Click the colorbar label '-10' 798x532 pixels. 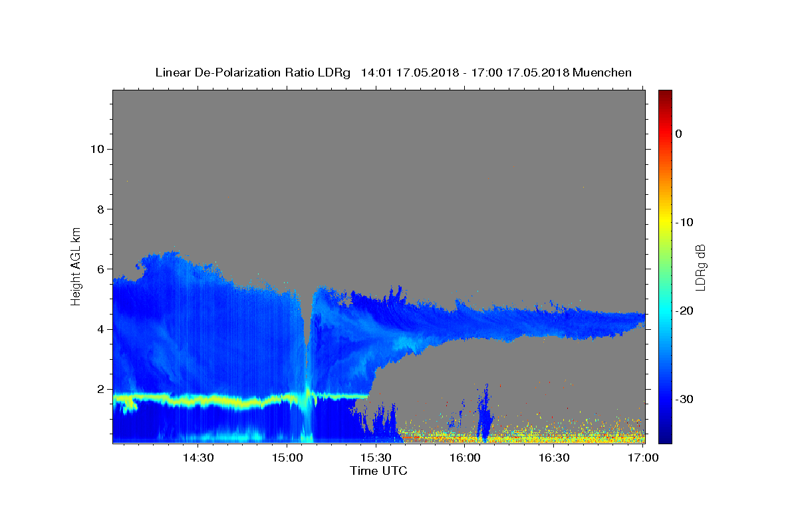tap(685, 222)
